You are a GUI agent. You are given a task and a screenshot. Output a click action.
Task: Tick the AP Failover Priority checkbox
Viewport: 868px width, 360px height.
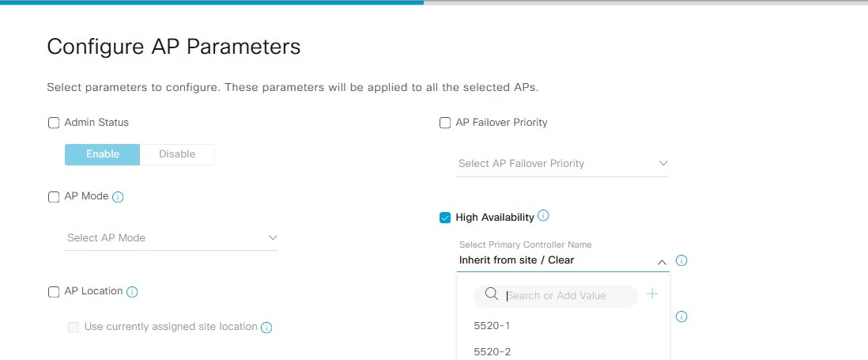(x=445, y=123)
